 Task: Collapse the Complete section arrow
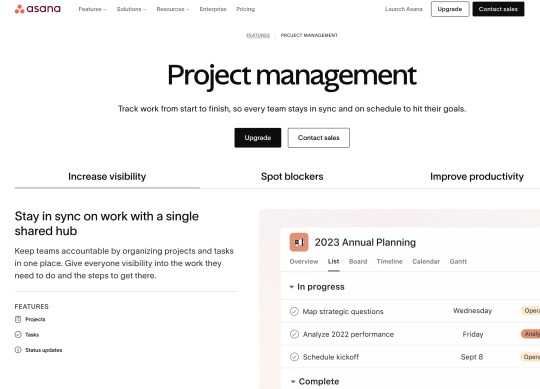click(293, 381)
